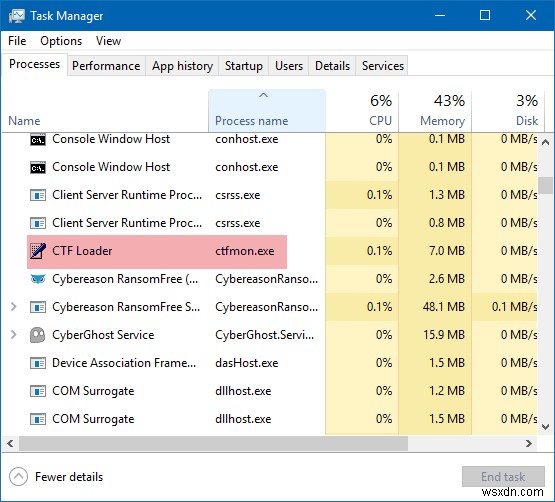
Task: Click the End task button
Action: 503,477
